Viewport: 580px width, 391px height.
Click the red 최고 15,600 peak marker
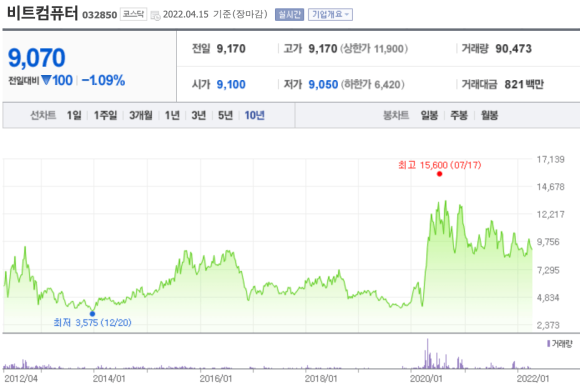pyautogui.click(x=439, y=174)
